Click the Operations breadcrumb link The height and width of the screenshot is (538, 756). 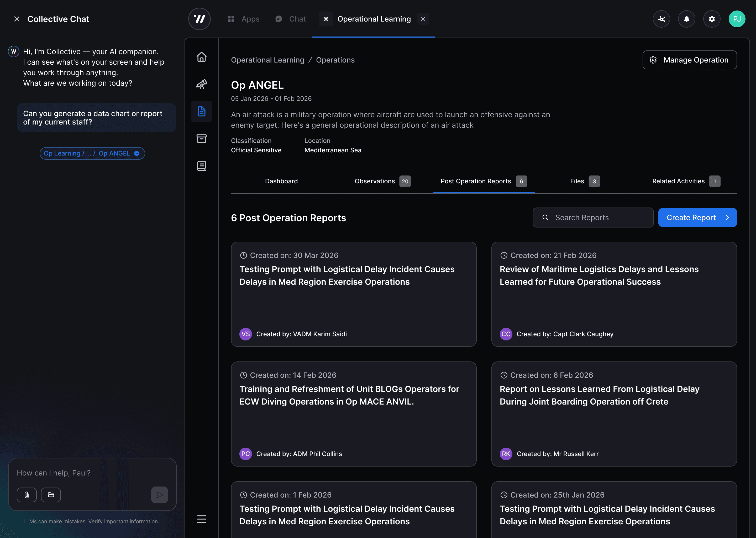coord(335,60)
